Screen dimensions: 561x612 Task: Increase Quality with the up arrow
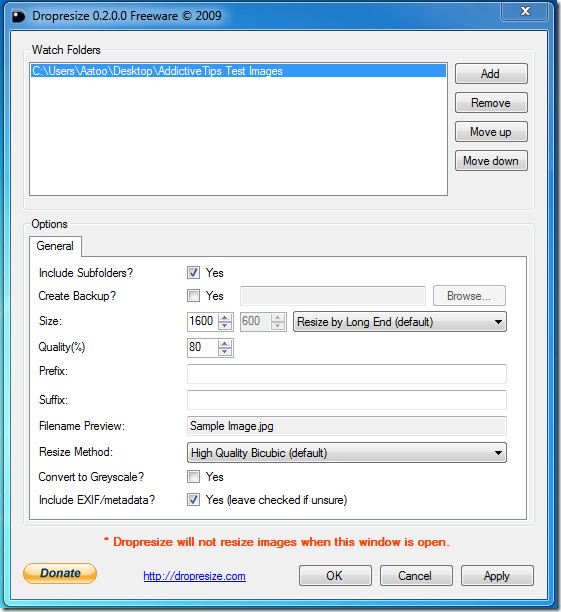coord(225,343)
